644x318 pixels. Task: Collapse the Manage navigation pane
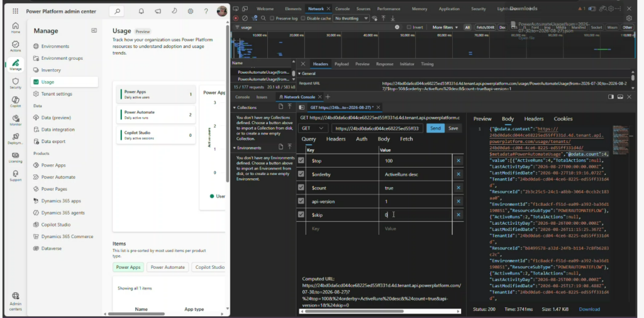94,30
